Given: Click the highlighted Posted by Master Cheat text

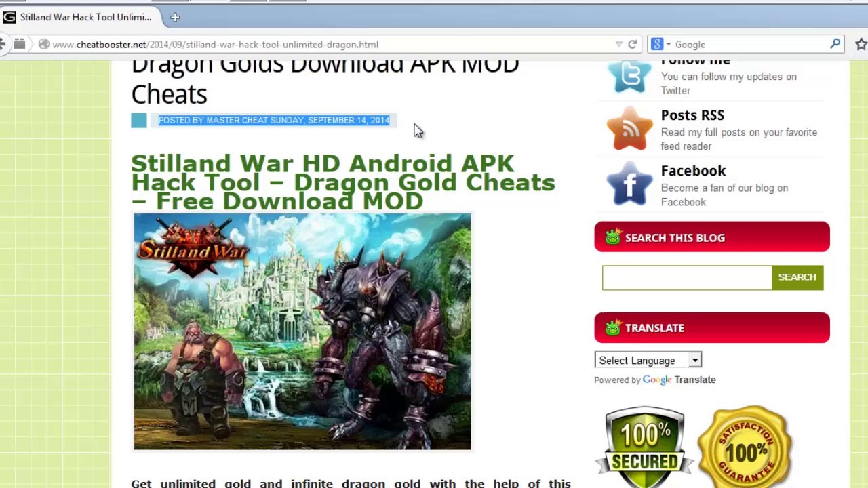Looking at the screenshot, I should pos(274,120).
